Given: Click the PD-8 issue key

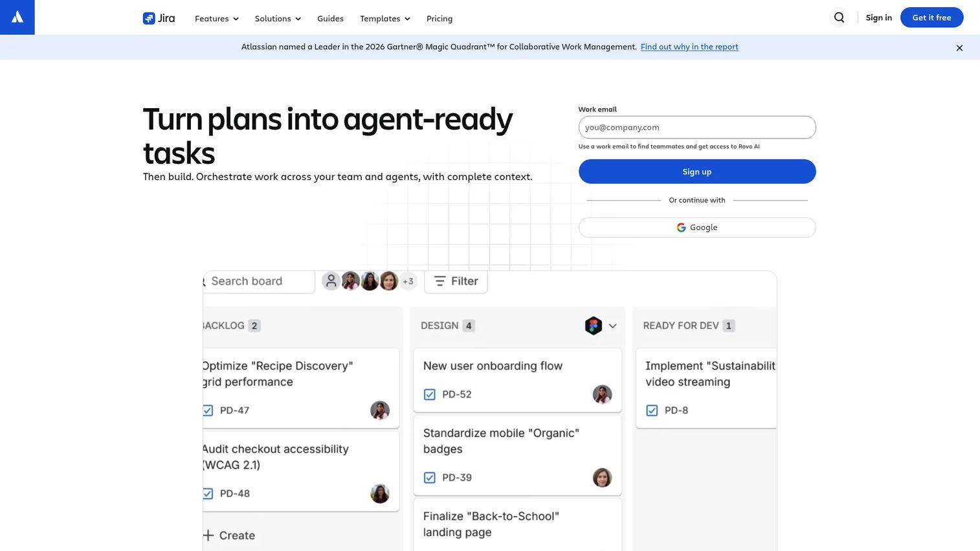Looking at the screenshot, I should [x=676, y=410].
